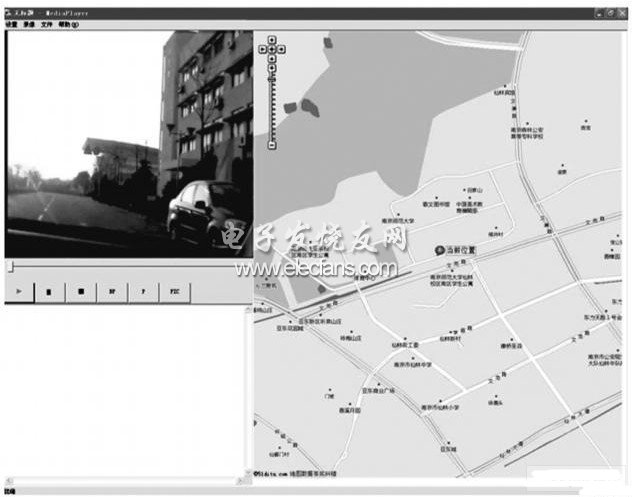The image size is (633, 497).
Task: Click the PIC capture button
Action: (174, 291)
